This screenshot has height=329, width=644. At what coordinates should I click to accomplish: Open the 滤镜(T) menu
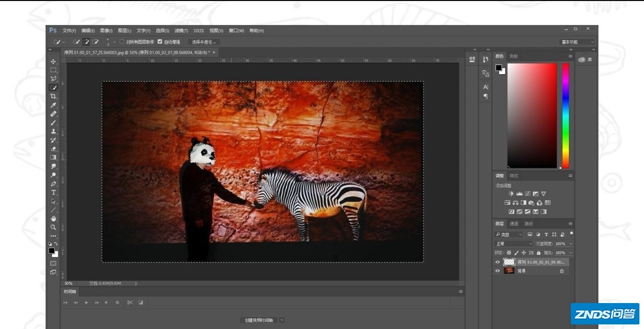181,31
